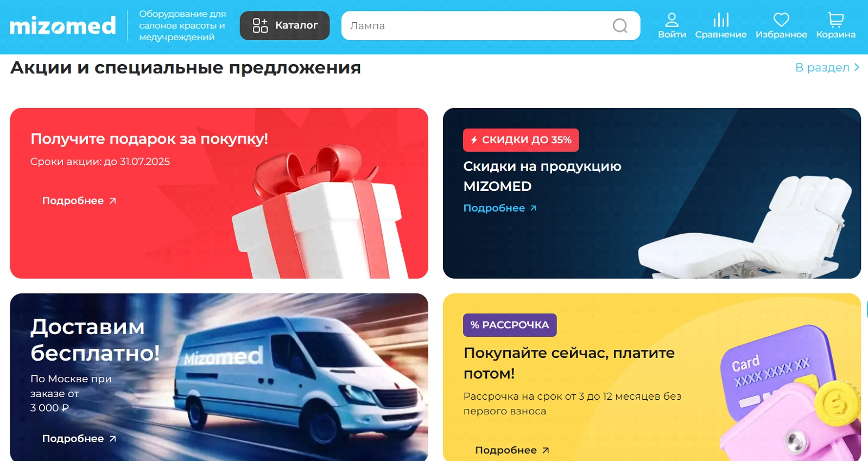Open Подробнее on MIZOMED discounts banner
The image size is (868, 461).
[x=500, y=208]
